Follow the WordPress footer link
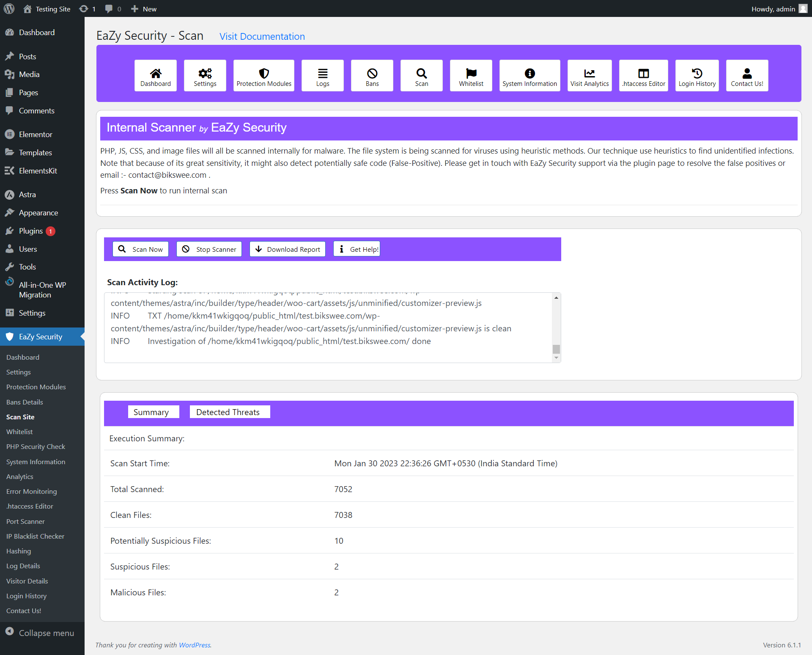This screenshot has height=655, width=812. tap(195, 645)
